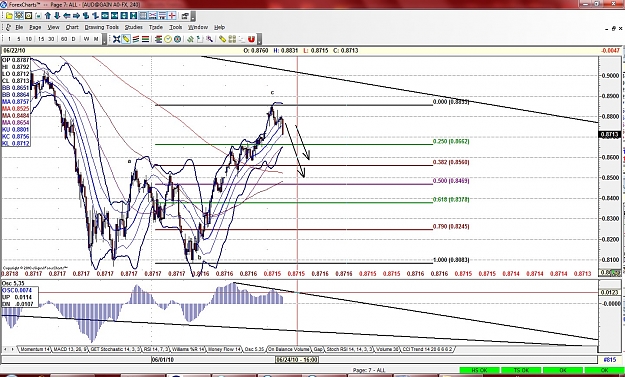Screen dimensions: 625x377
Task: Expand the drawing toolbar overflow arrow
Action: click(x=259, y=39)
